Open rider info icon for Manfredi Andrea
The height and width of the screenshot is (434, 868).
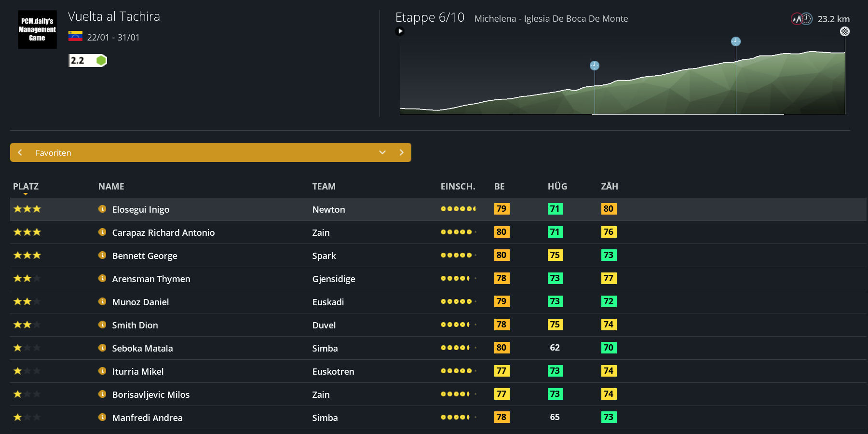[102, 417]
